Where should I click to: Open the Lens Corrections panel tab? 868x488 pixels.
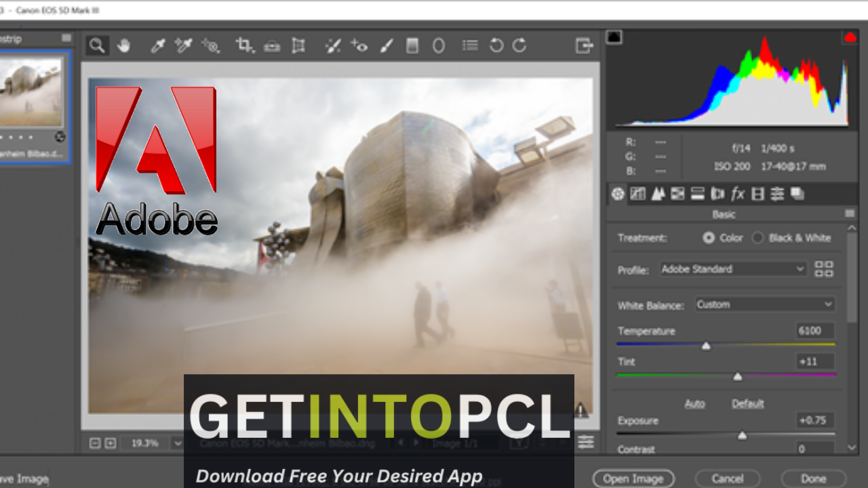(x=717, y=194)
